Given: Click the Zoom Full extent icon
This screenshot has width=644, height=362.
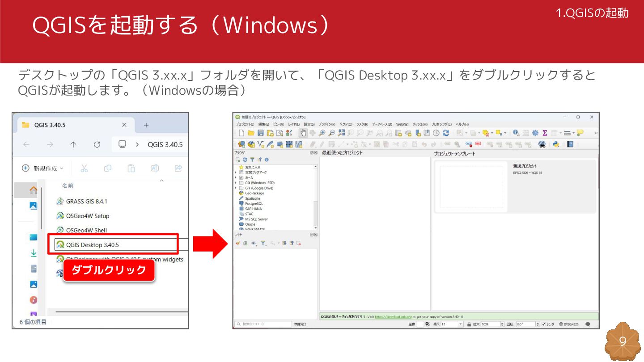Looking at the screenshot, I should tap(341, 133).
